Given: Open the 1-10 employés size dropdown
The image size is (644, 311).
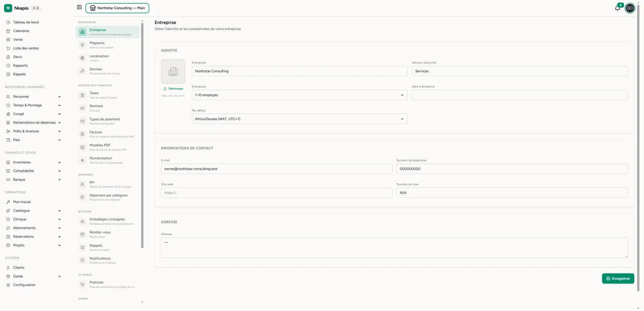Looking at the screenshot, I should click(x=299, y=95).
